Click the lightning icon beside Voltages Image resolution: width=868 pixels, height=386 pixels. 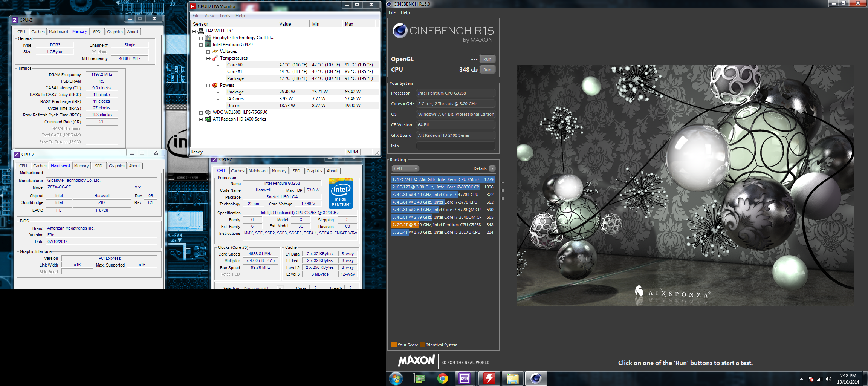215,51
